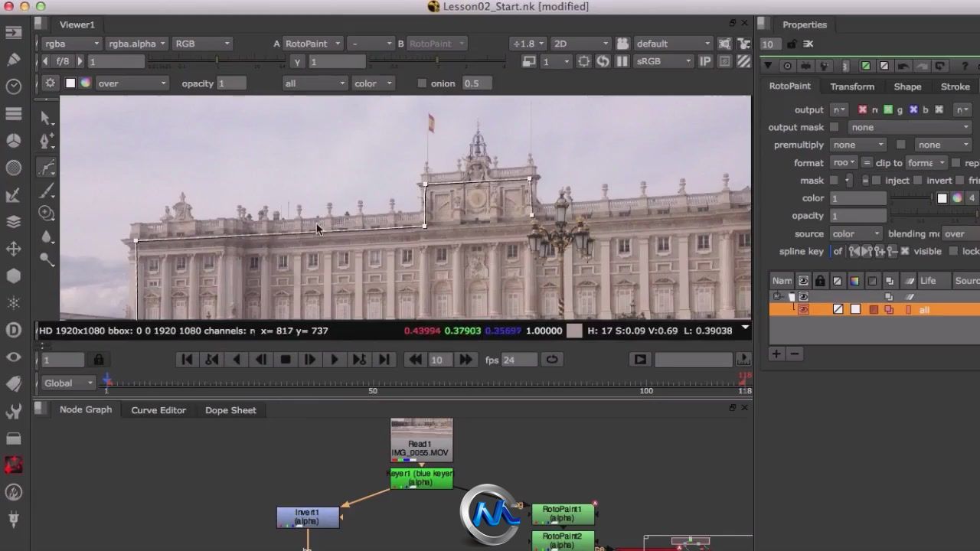This screenshot has width=980, height=551.
Task: Toggle the green output channel checkbox
Action: point(888,109)
